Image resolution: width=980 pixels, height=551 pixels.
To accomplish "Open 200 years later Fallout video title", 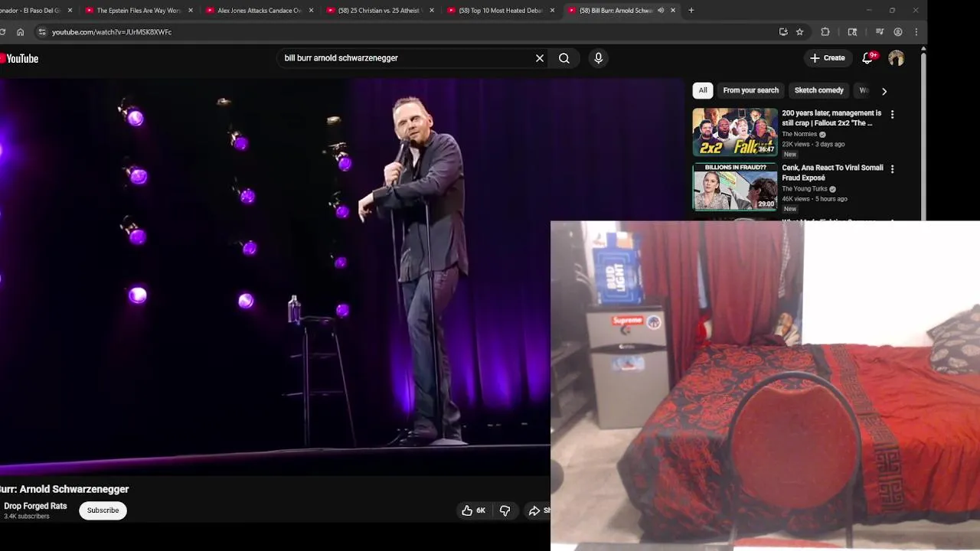I will point(831,118).
